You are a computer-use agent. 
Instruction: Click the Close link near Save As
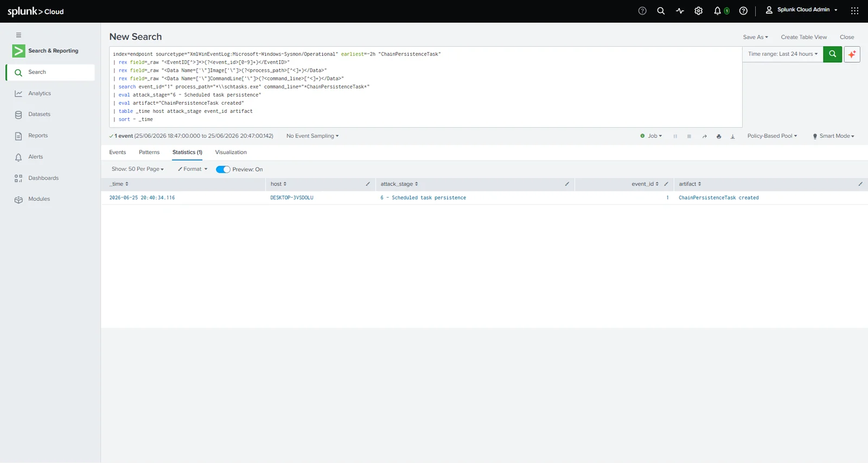(x=847, y=37)
